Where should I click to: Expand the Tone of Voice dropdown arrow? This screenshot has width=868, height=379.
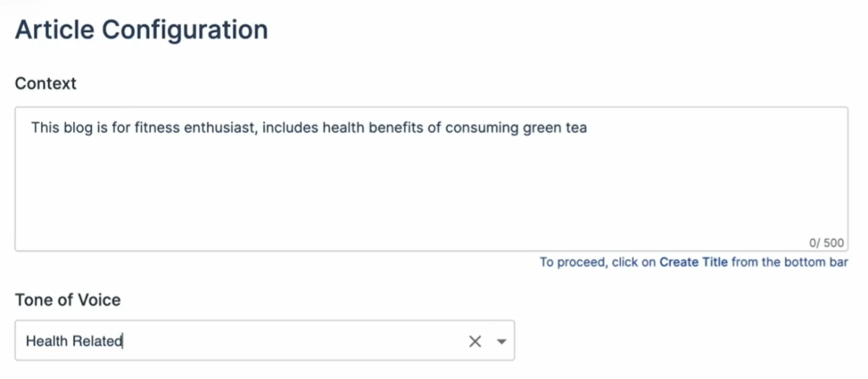pos(501,341)
